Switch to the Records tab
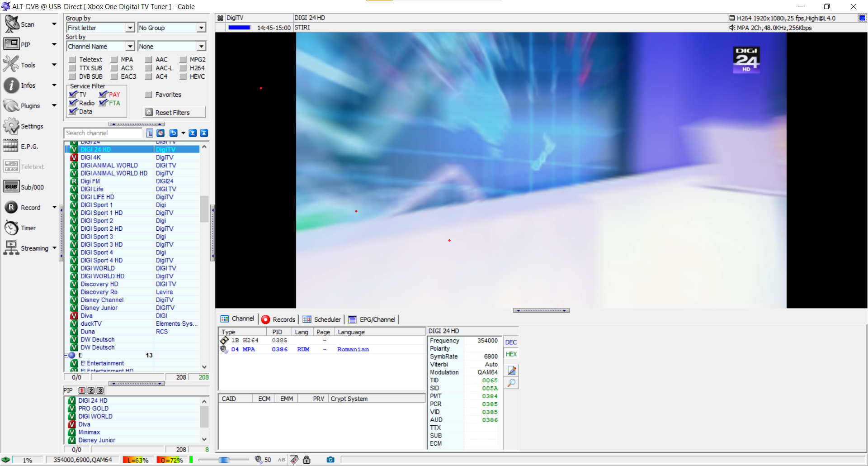This screenshot has width=868, height=466. [x=278, y=319]
